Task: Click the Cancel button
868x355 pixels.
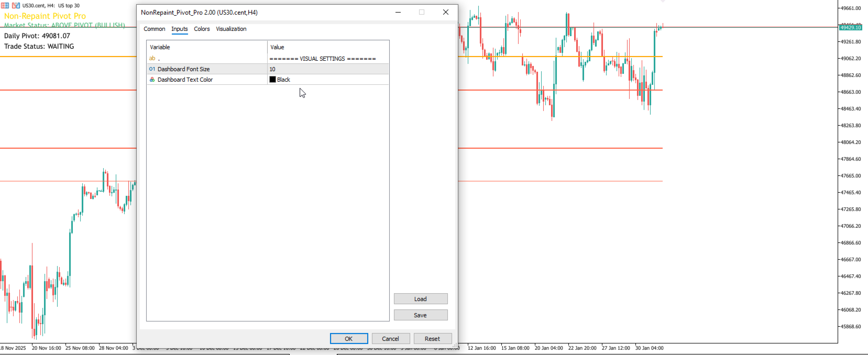Action: [x=391, y=339]
